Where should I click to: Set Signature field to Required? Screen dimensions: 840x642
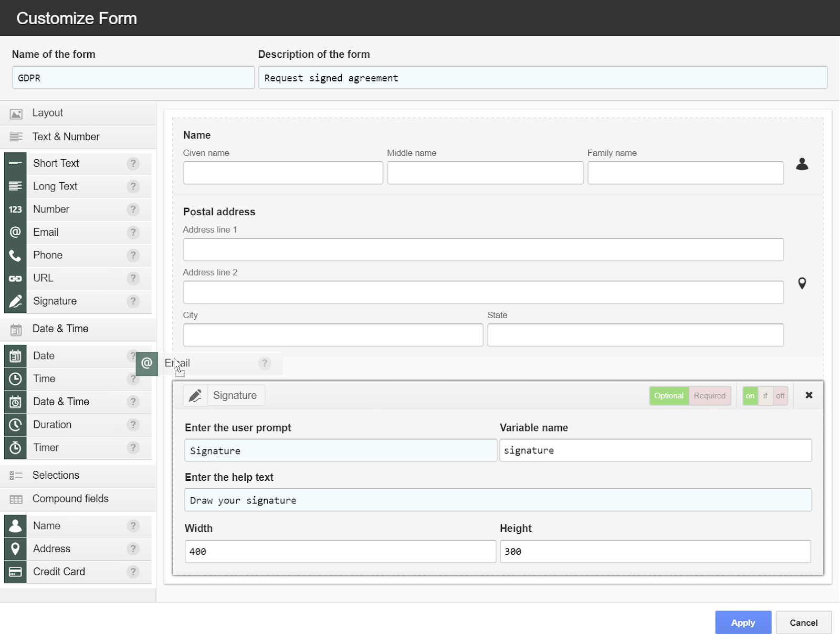coord(709,396)
